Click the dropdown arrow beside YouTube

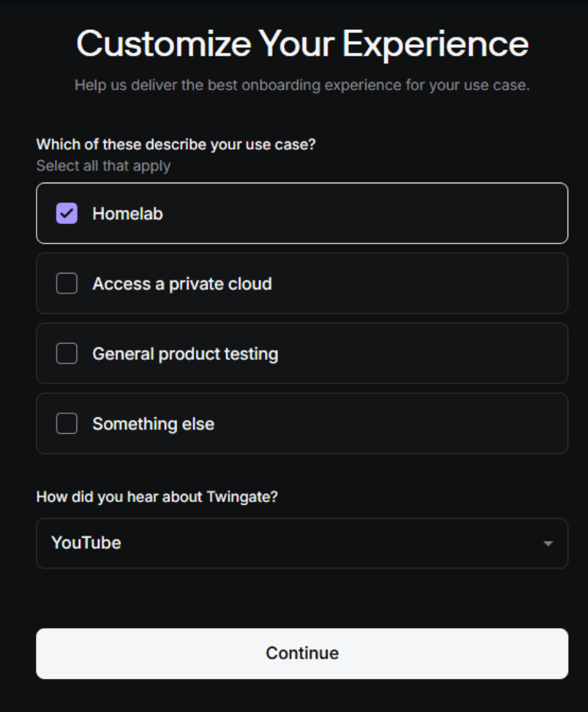pos(548,544)
